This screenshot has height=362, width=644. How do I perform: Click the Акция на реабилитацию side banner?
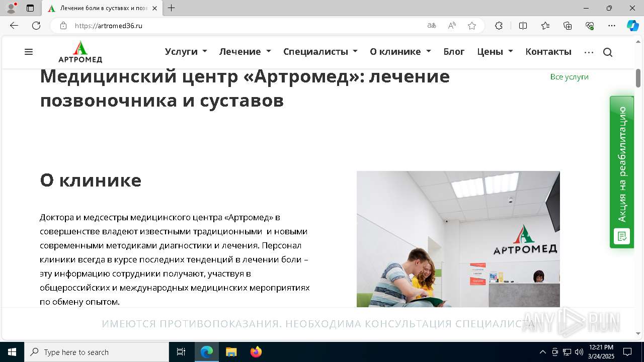pyautogui.click(x=622, y=172)
